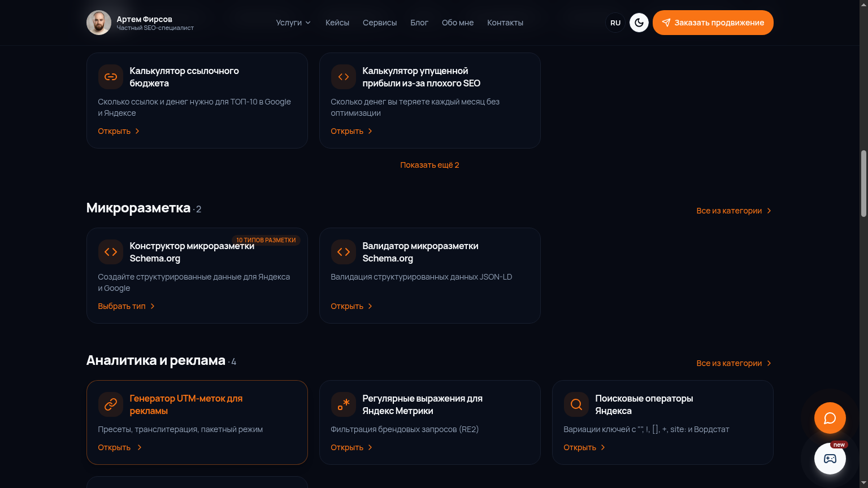Click Открыть under упущенной прибыли card

tap(351, 131)
